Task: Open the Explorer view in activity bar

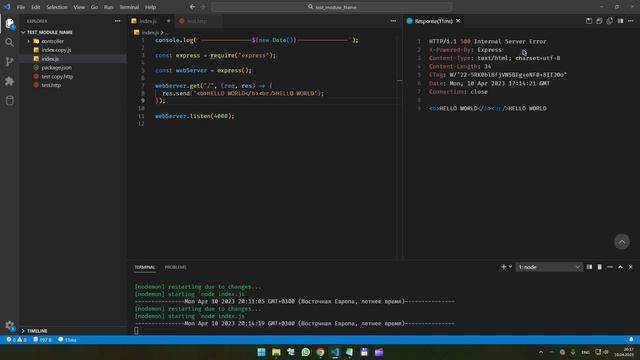Action: pyautogui.click(x=10, y=24)
